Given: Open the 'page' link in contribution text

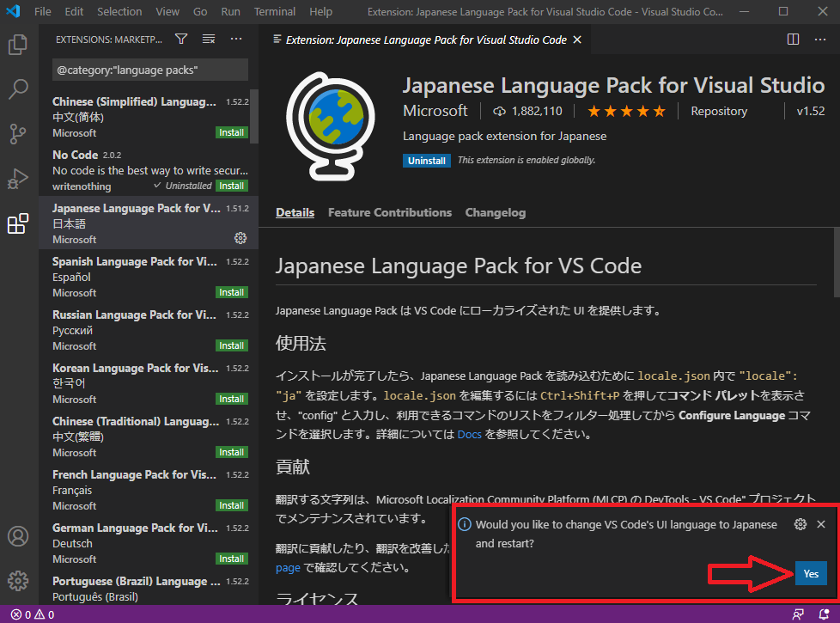Looking at the screenshot, I should 288,567.
